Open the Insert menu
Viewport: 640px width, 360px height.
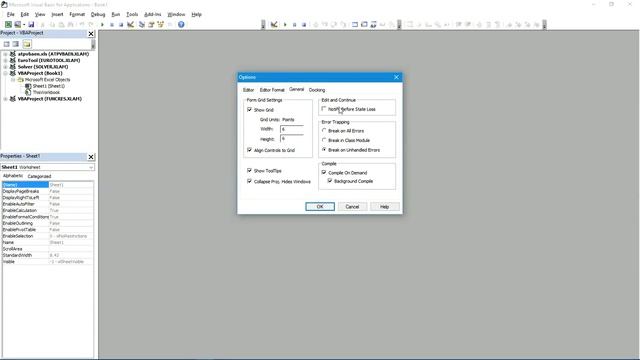coord(57,14)
